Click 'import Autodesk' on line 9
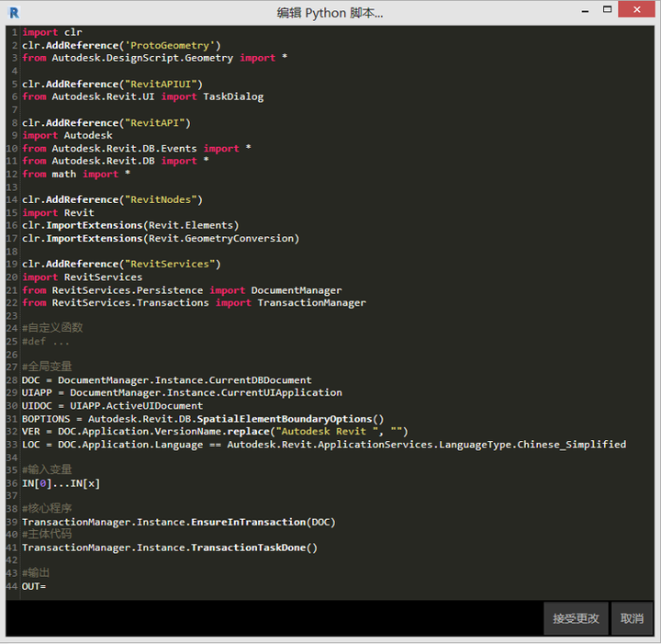This screenshot has height=644, width=661. click(67, 135)
